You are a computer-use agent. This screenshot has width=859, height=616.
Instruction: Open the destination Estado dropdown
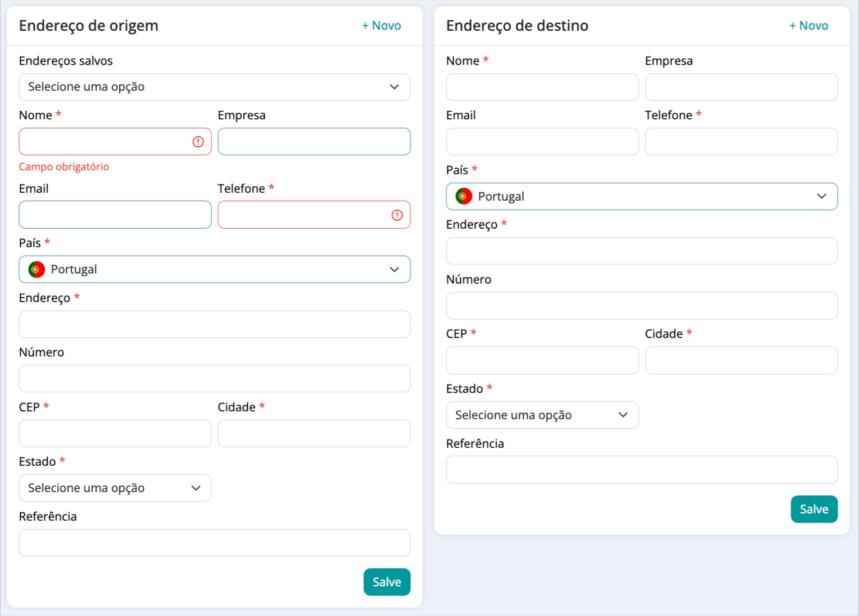[x=542, y=415]
